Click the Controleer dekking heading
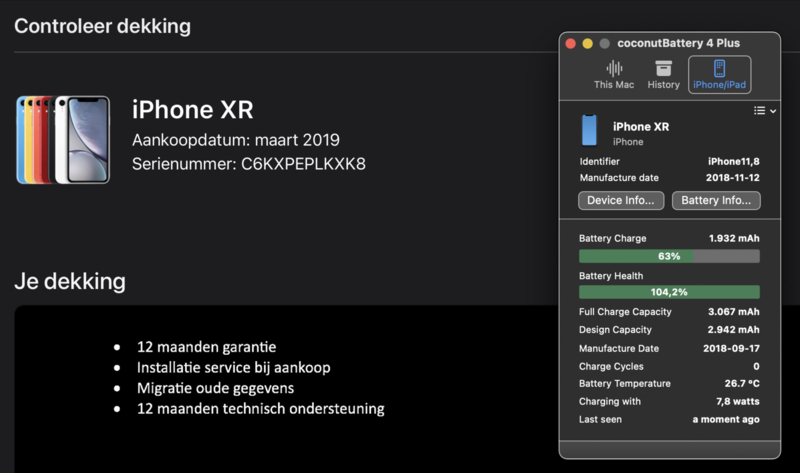 click(x=103, y=26)
